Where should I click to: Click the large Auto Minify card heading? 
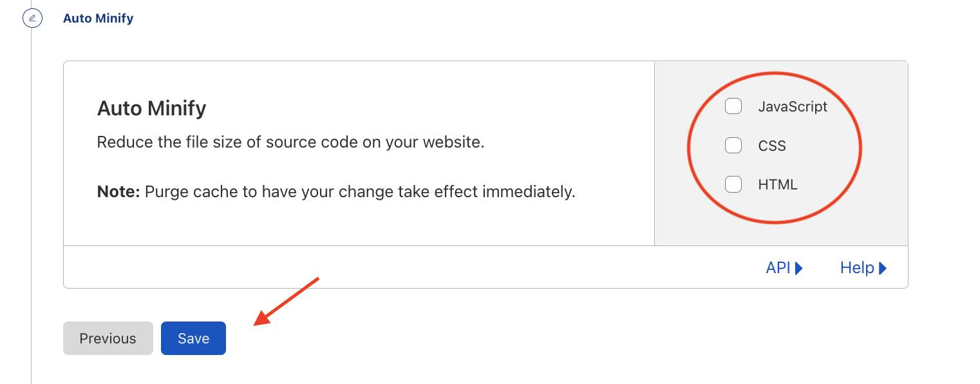point(151,108)
